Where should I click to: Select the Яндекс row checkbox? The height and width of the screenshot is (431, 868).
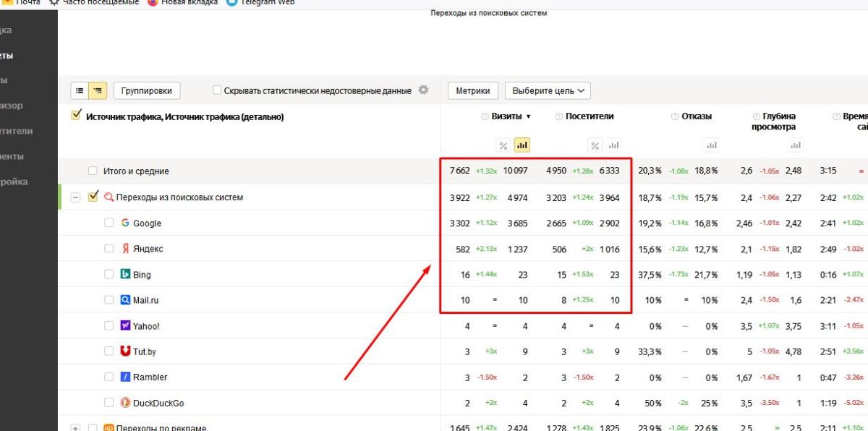[x=109, y=249]
